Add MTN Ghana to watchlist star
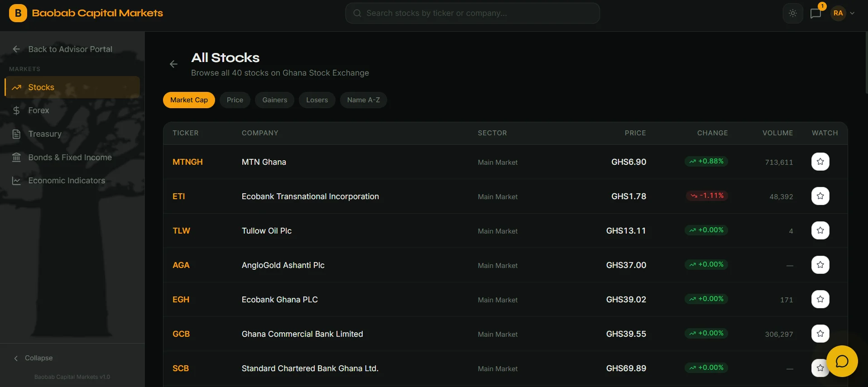 (820, 162)
